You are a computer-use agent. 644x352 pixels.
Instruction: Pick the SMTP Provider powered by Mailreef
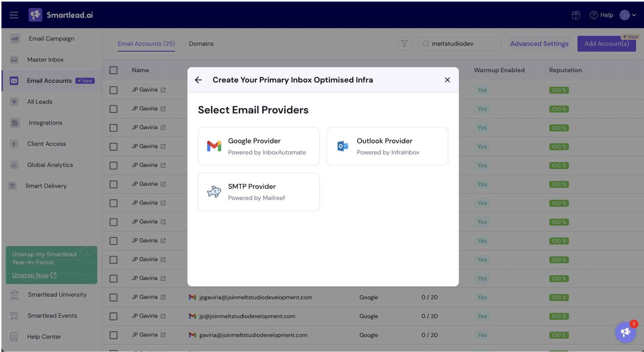259,192
